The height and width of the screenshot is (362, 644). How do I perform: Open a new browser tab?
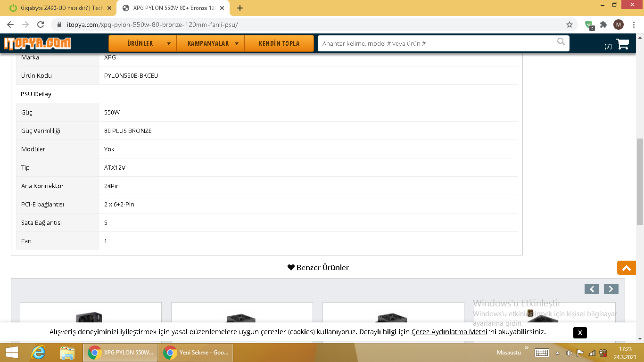(240, 8)
